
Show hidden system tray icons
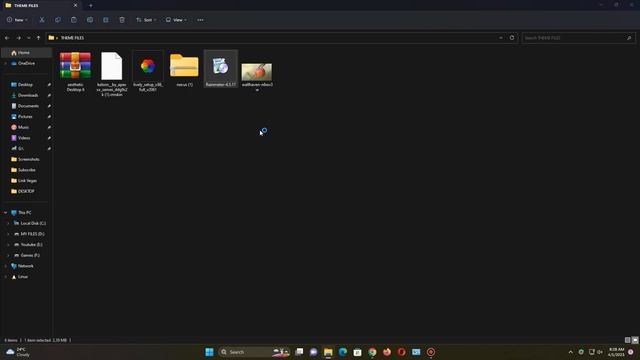571,352
